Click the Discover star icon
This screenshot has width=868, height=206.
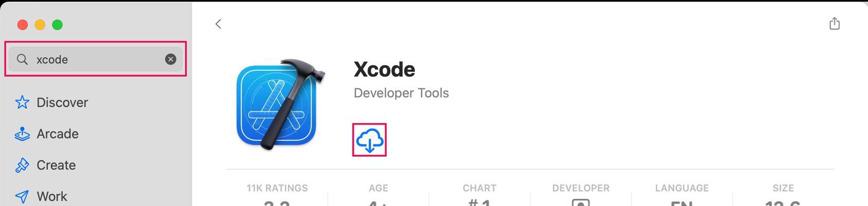click(x=22, y=102)
